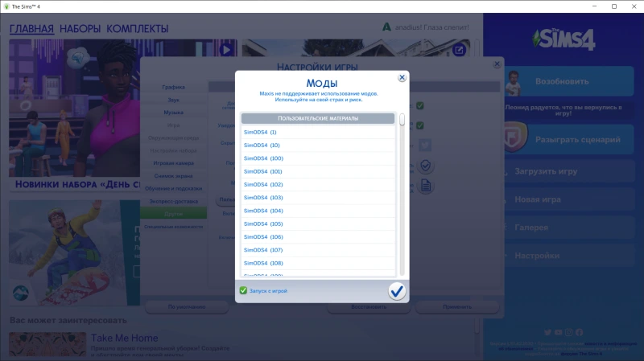This screenshot has width=644, height=361.
Task: Open Звук settings tab
Action: pyautogui.click(x=173, y=100)
